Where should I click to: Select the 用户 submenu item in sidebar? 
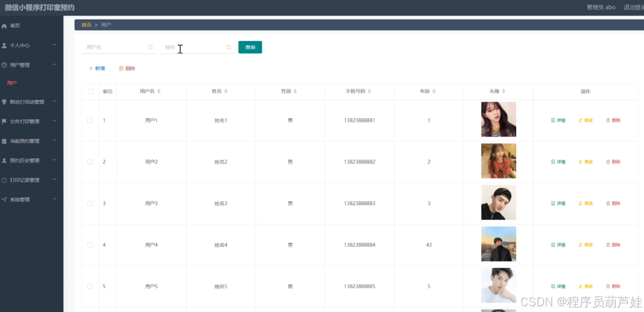tap(12, 83)
